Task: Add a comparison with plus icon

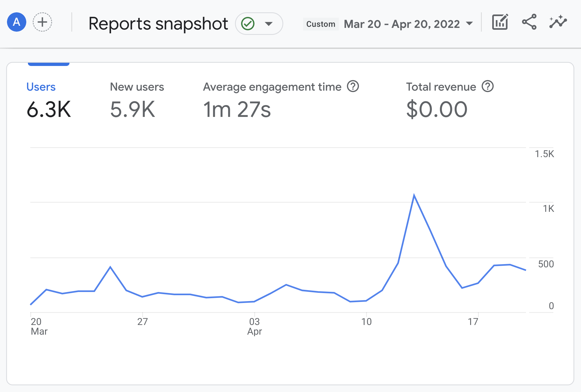Action: (42, 22)
